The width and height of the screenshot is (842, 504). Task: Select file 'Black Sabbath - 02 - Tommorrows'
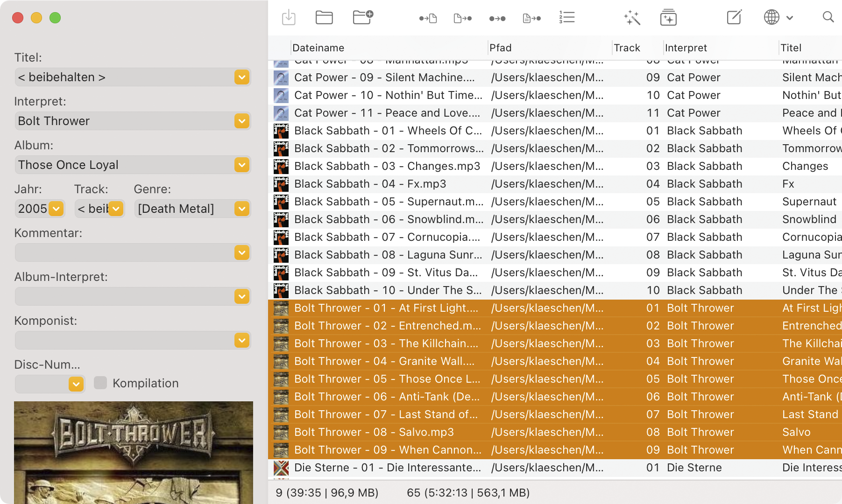pos(389,148)
